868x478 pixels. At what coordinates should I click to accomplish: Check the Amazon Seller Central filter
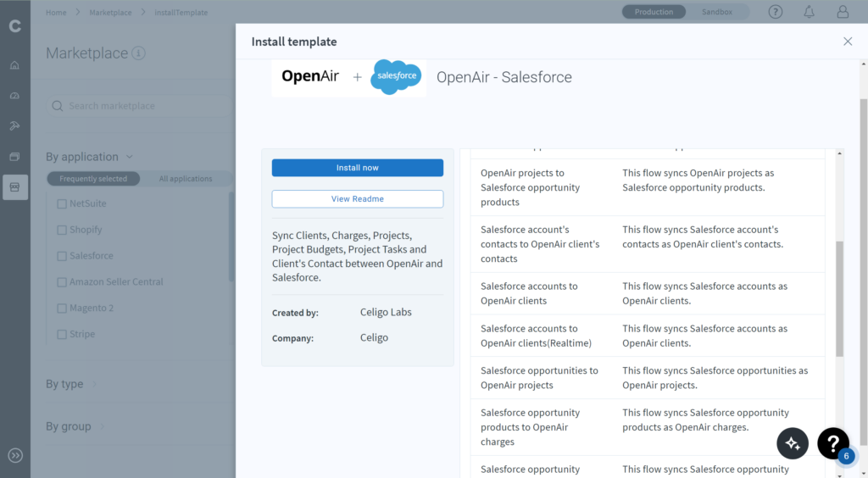pyautogui.click(x=62, y=282)
